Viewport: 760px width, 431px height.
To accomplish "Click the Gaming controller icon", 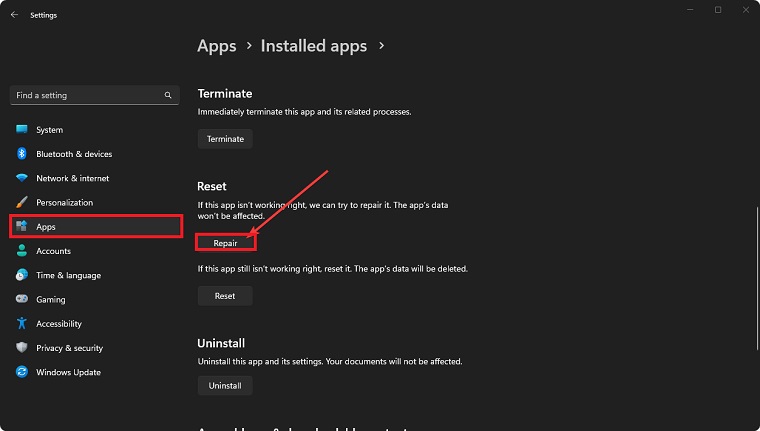I will pos(21,299).
